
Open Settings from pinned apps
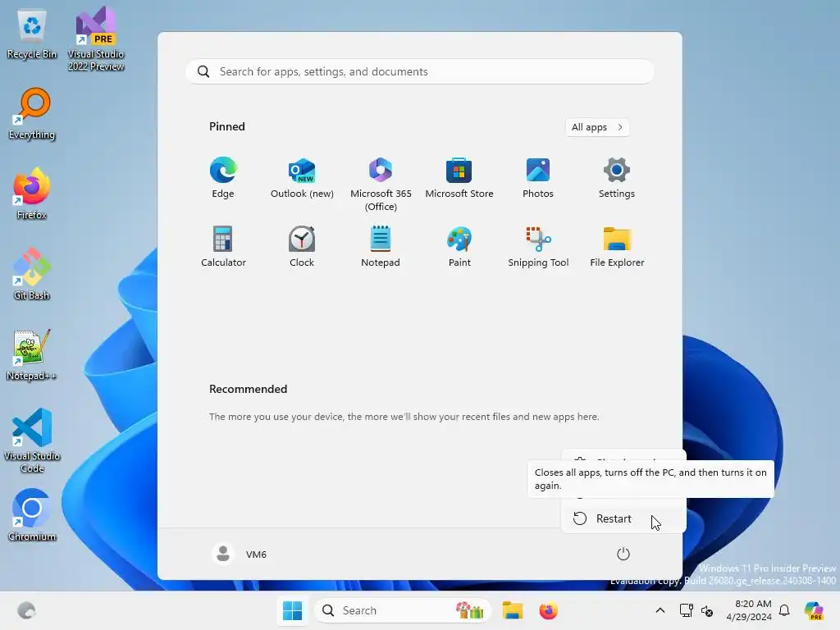point(617,178)
